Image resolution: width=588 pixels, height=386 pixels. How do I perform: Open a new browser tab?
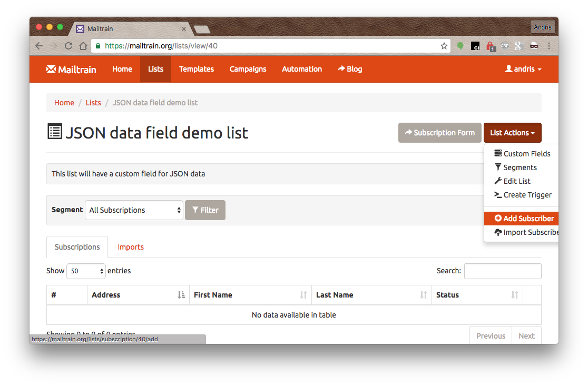(x=202, y=29)
